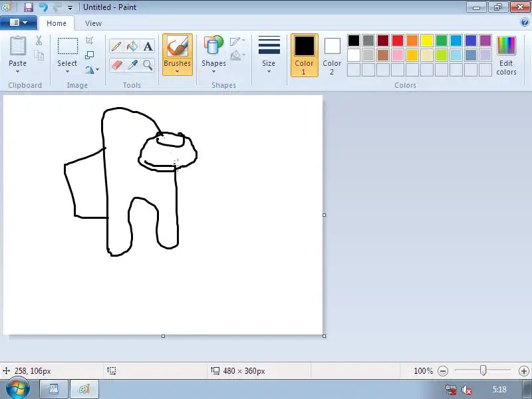Open Paint Help question mark icon
Screen dimensions: 532x399
coord(524,23)
